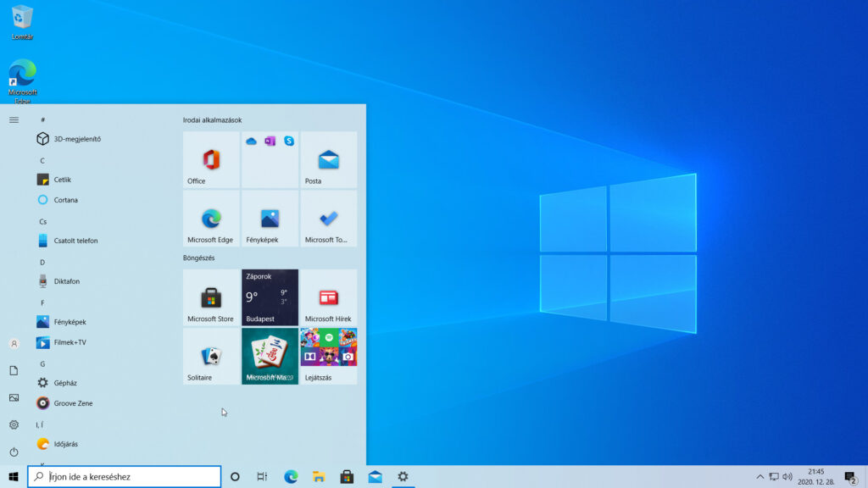Open Fényképek from the app list
Viewport: 868px width, 488px height.
103,321
